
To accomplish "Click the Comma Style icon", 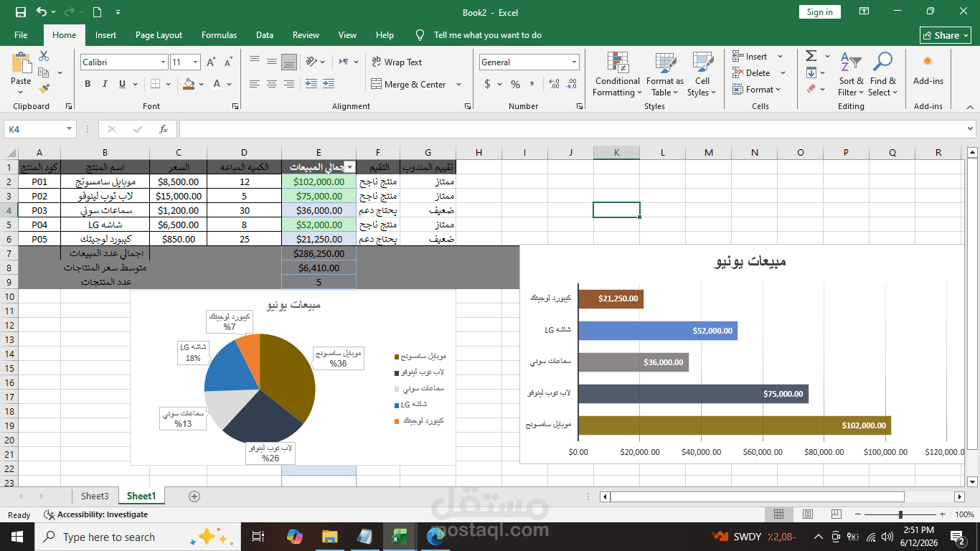I will point(532,84).
